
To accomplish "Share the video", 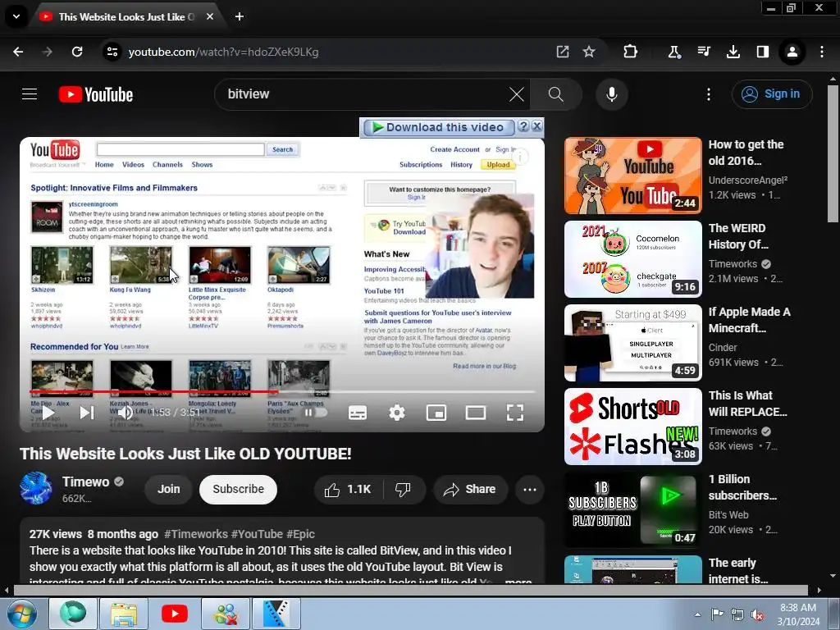I will click(x=470, y=490).
